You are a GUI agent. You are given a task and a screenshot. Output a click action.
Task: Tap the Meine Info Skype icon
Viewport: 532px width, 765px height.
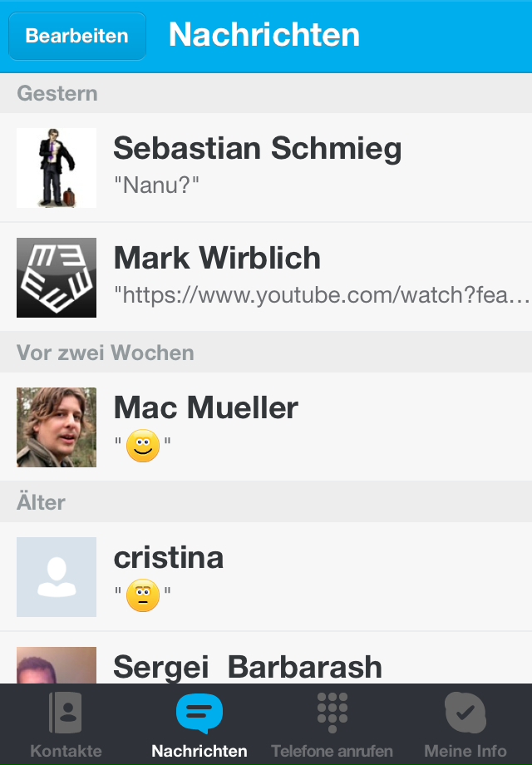pos(465,713)
